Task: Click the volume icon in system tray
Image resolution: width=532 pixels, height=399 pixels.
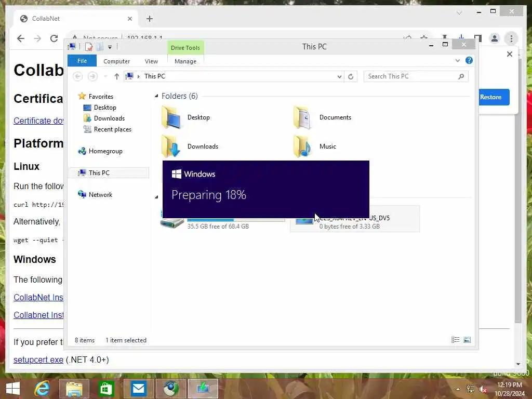Action: [x=483, y=389]
